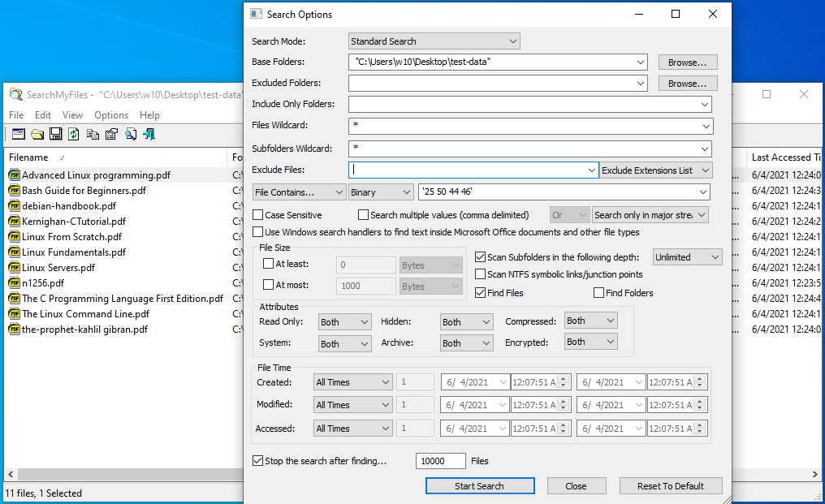This screenshot has width=825, height=504.
Task: Enable the File Size At most checkbox
Action: point(268,285)
